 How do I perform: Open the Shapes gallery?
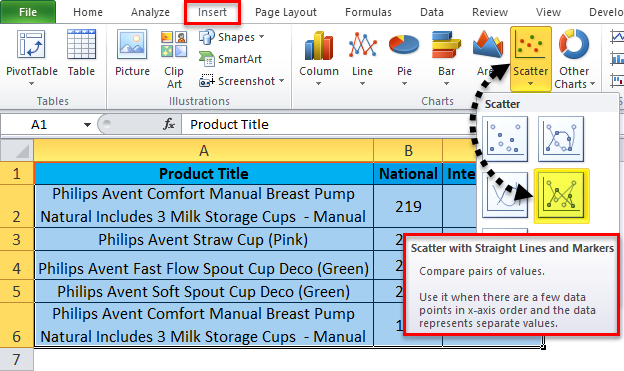click(x=232, y=37)
